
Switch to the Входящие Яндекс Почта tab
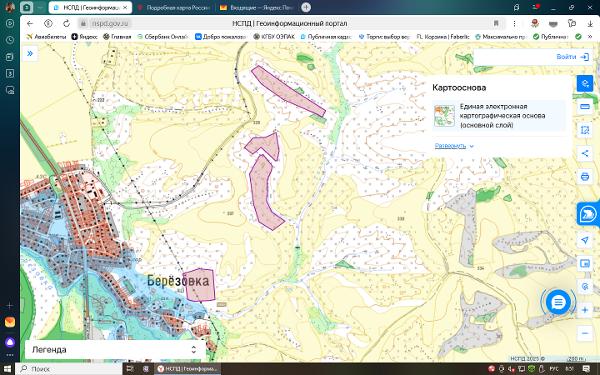pos(256,8)
